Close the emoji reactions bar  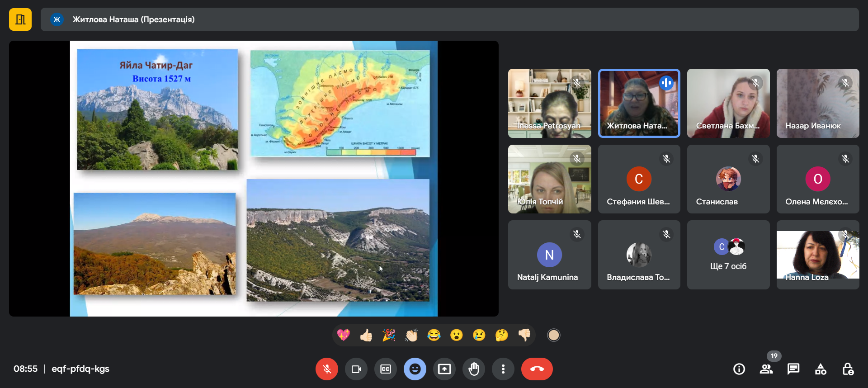[415, 369]
